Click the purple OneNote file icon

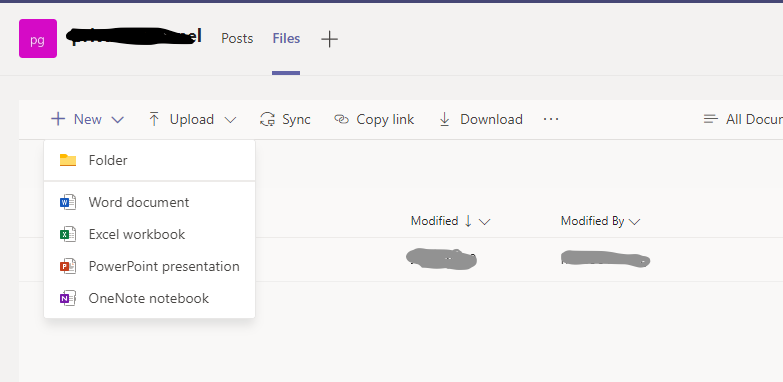pyautogui.click(x=67, y=298)
